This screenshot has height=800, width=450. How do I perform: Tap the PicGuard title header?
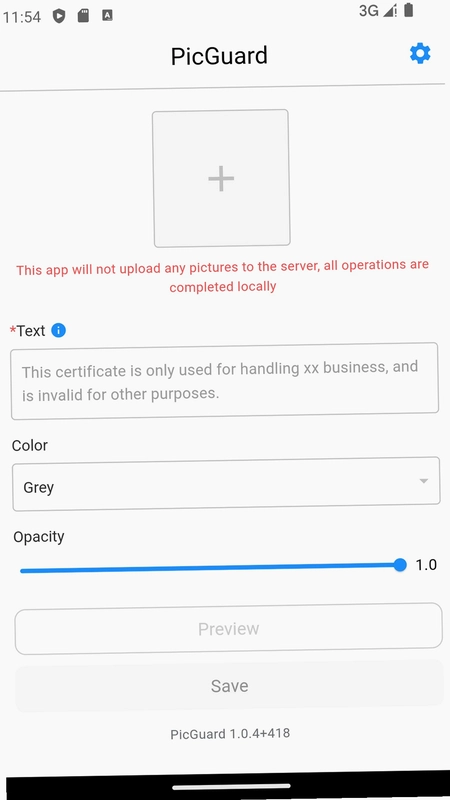click(219, 56)
